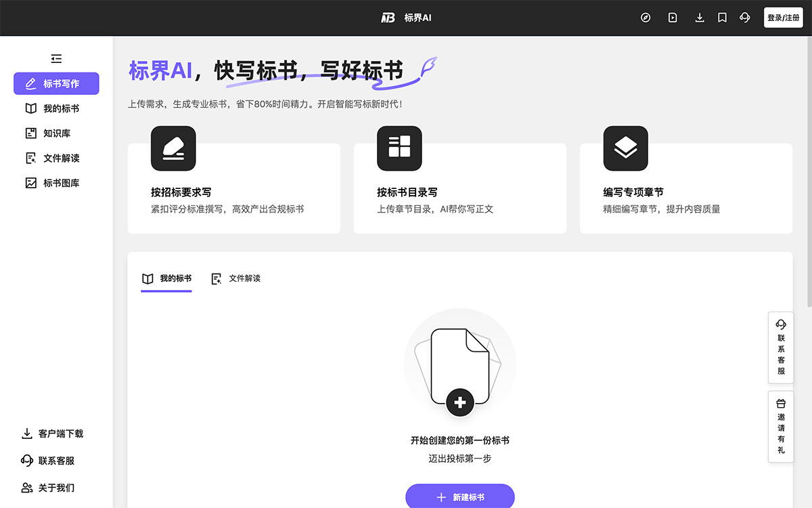
Task: Select 文件解读 in the left sidebar
Action: [x=56, y=158]
